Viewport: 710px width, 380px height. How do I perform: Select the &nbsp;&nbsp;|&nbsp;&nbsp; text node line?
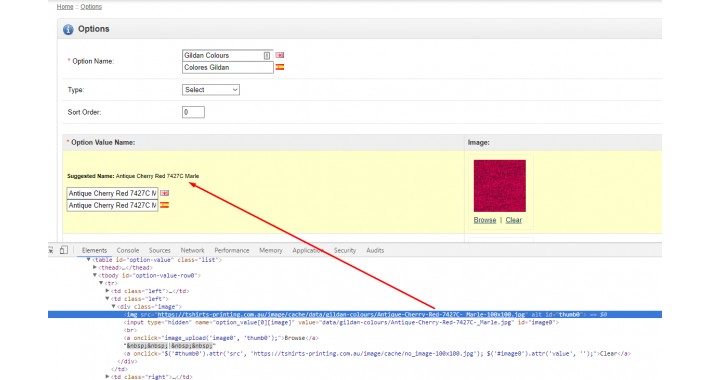coord(170,346)
